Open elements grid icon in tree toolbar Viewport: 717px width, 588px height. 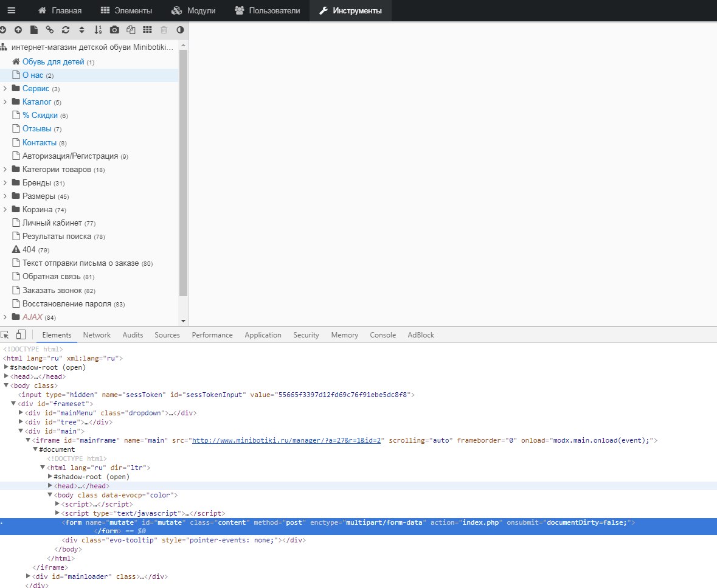(147, 30)
